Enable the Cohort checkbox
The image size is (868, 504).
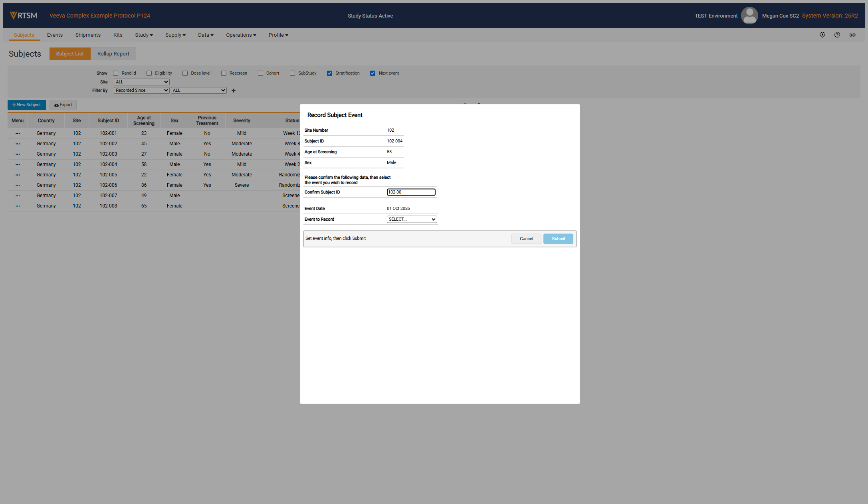tap(261, 73)
